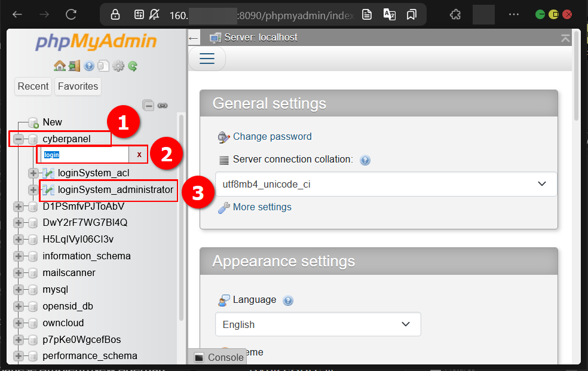Toggle link with main panel chain icon
This screenshot has width=588, height=371.
pos(163,105)
